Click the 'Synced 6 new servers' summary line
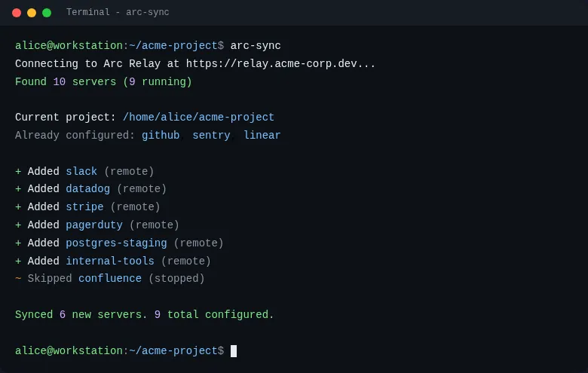Image resolution: width=588 pixels, height=373 pixels. [145, 314]
